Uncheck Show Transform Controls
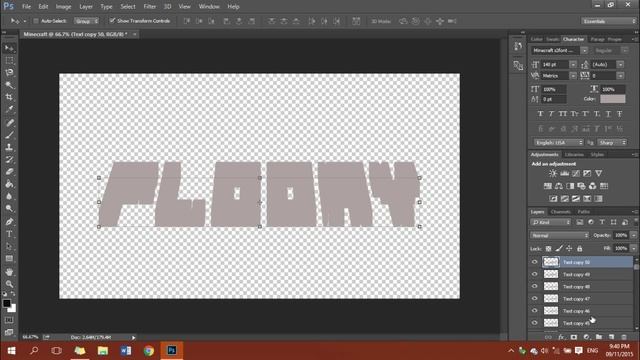The height and width of the screenshot is (360, 640). [x=112, y=20]
